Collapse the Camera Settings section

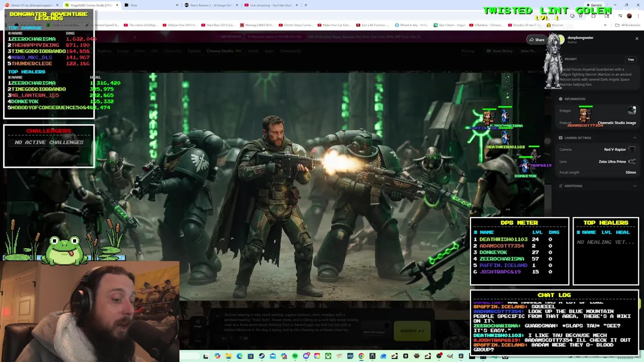[634, 138]
